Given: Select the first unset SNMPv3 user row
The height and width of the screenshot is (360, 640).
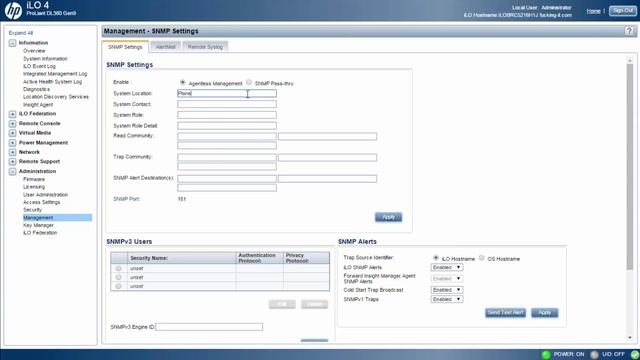Looking at the screenshot, I should pos(118,269).
